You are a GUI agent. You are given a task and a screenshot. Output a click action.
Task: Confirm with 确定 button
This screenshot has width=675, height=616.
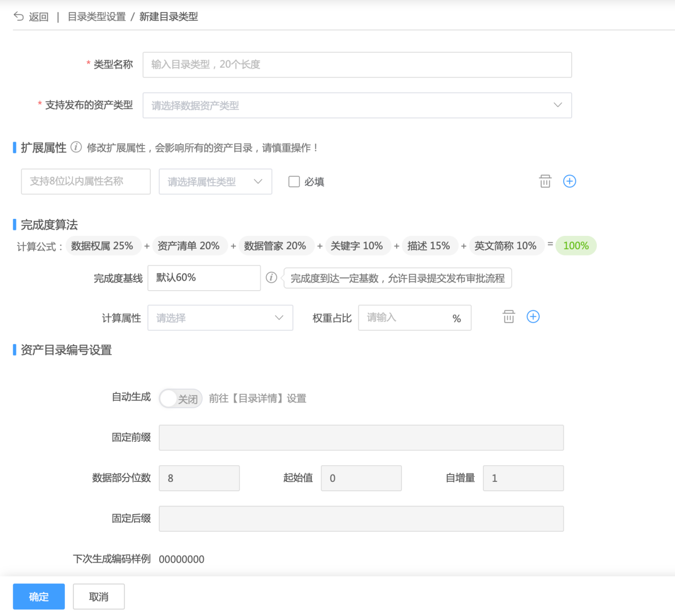click(39, 596)
